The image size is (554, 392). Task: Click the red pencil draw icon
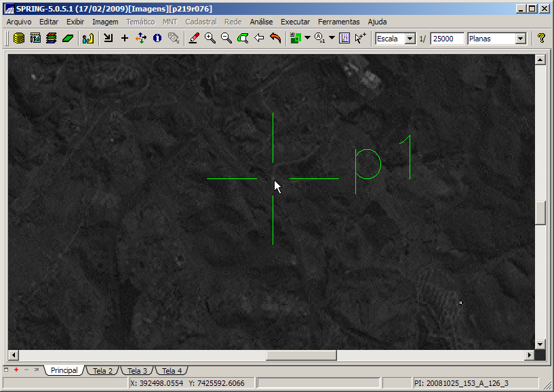194,39
